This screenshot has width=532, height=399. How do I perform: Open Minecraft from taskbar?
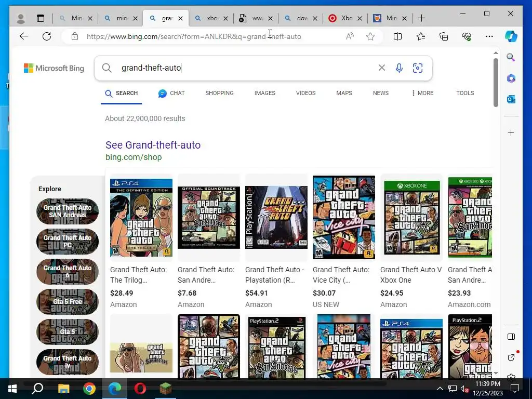click(165, 389)
